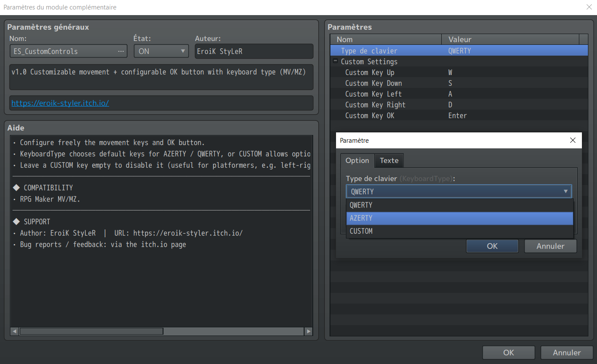The image size is (597, 364).
Task: Click the help scrollbar right arrow
Action: tap(308, 331)
